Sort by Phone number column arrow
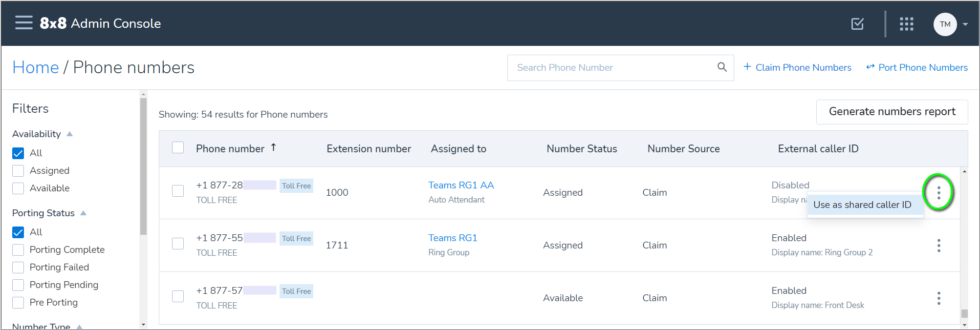The width and height of the screenshot is (980, 330). point(274,147)
